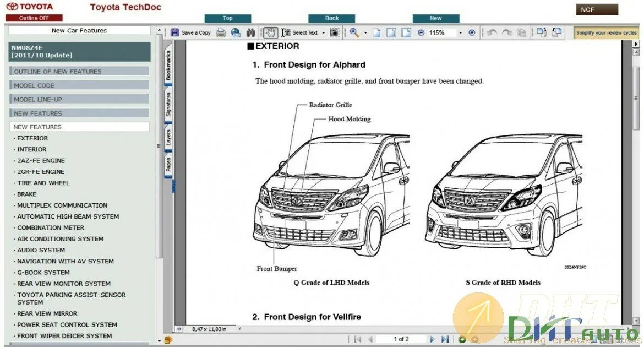This screenshot has width=644, height=347.
Task: Go to next page
Action: click(x=432, y=339)
